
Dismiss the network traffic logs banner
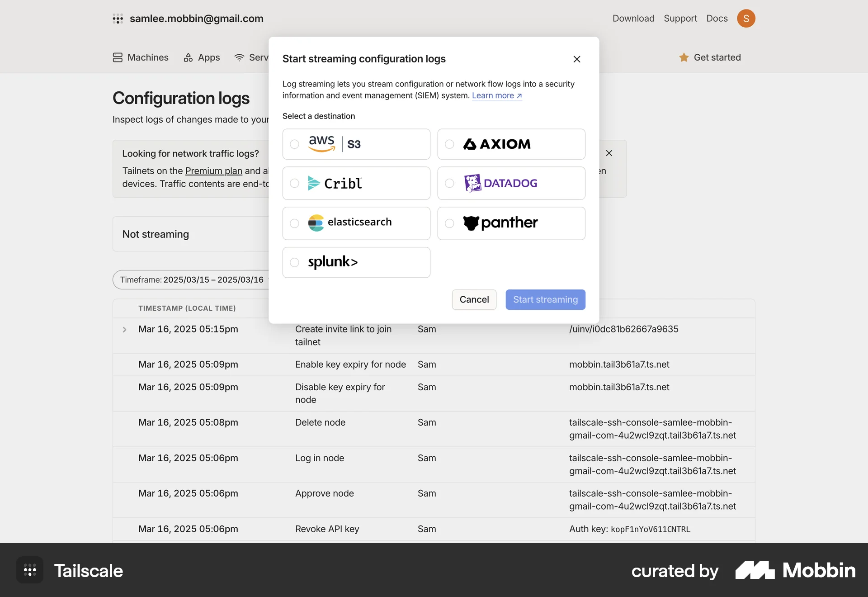click(x=609, y=153)
